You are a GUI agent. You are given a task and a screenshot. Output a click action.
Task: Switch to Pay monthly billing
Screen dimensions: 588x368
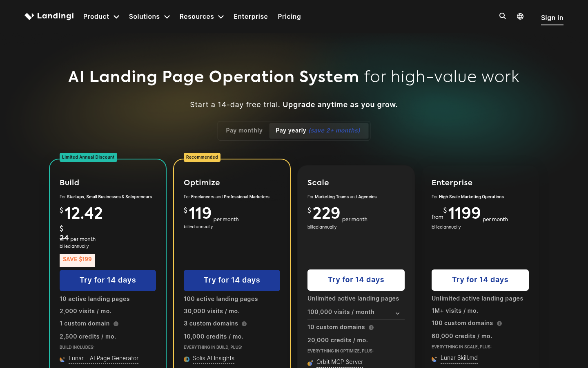click(x=244, y=130)
